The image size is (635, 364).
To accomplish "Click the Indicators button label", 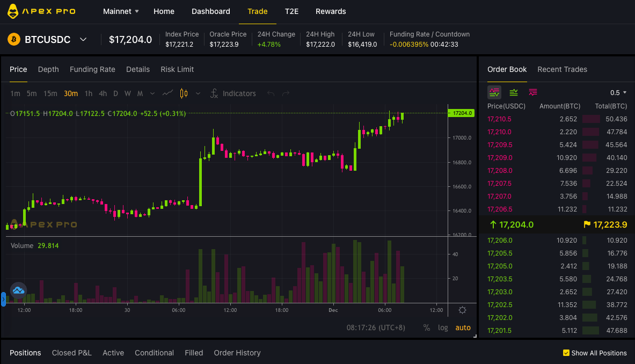I will pos(239,93).
